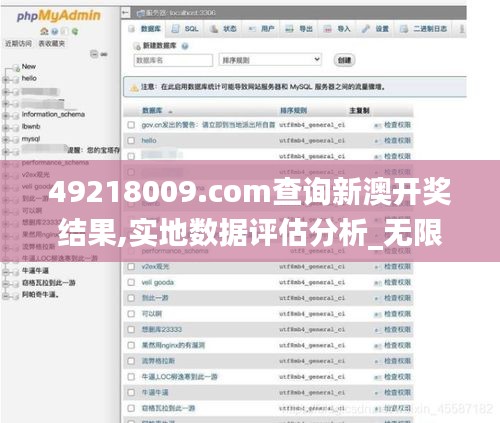Click the New database icon in tree
Image resolution: width=500 pixels, height=423 pixels.
coord(16,68)
